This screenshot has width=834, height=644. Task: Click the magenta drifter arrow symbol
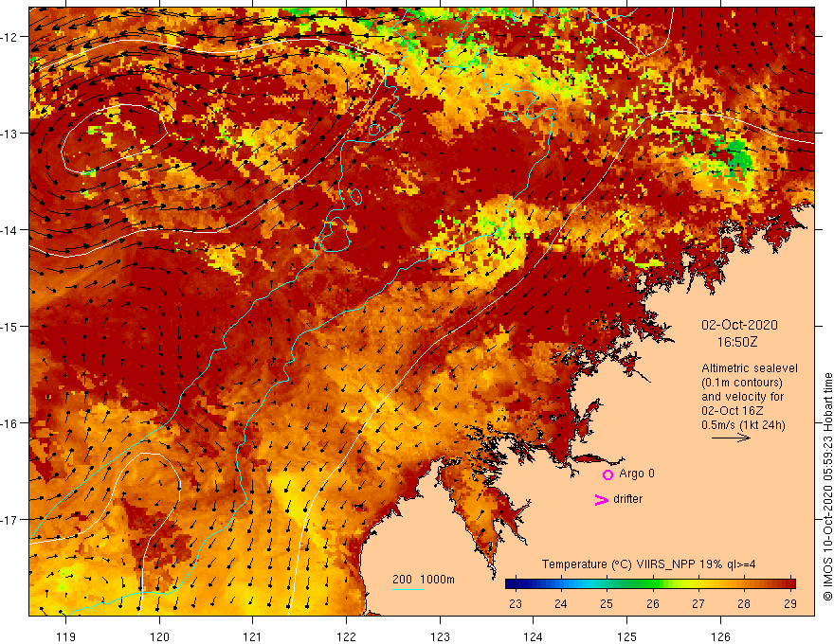[601, 499]
